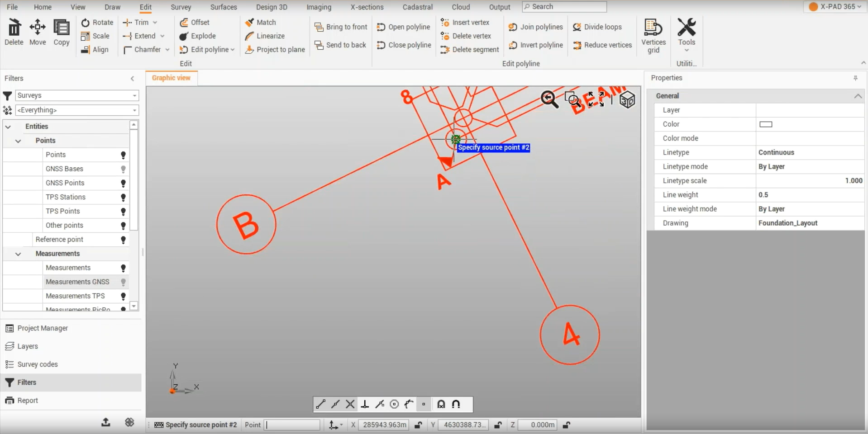Click the 3D view cube icon
The image size is (868, 434).
click(x=627, y=99)
